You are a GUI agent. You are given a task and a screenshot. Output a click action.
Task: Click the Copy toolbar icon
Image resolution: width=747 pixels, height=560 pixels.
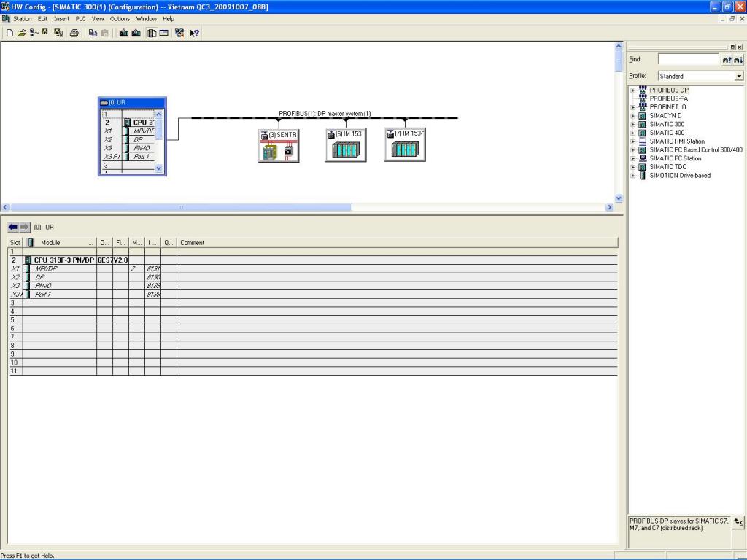[93, 33]
